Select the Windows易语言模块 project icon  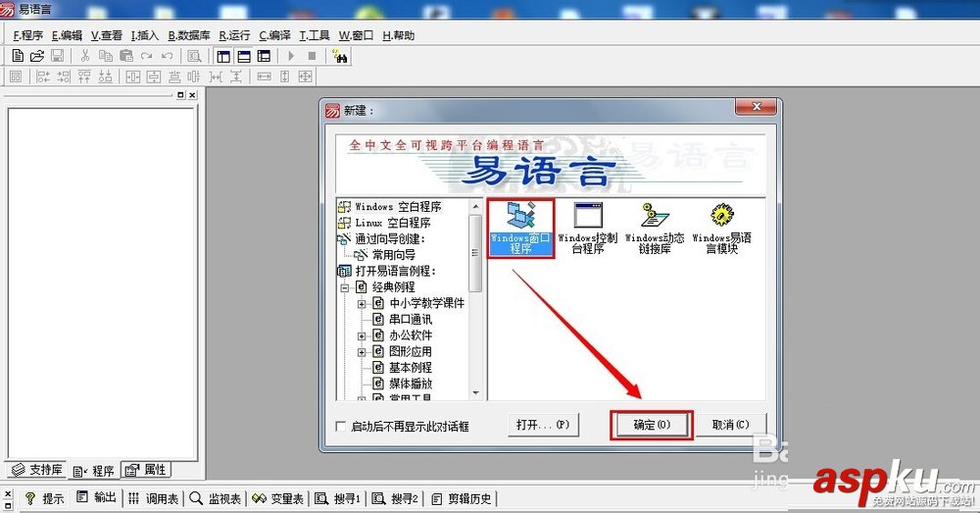pyautogui.click(x=722, y=229)
